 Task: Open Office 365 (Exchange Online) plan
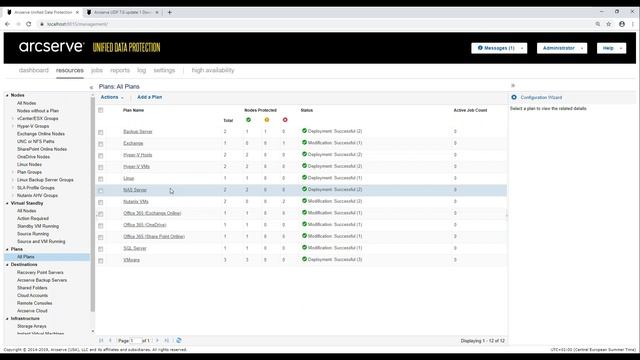click(x=152, y=213)
